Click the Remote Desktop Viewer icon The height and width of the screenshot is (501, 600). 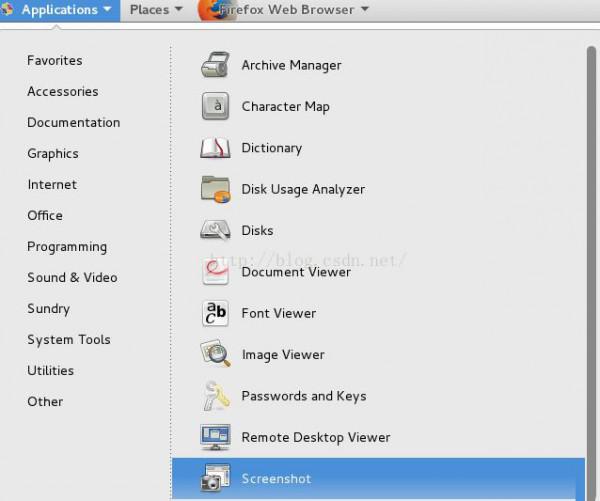coord(216,437)
